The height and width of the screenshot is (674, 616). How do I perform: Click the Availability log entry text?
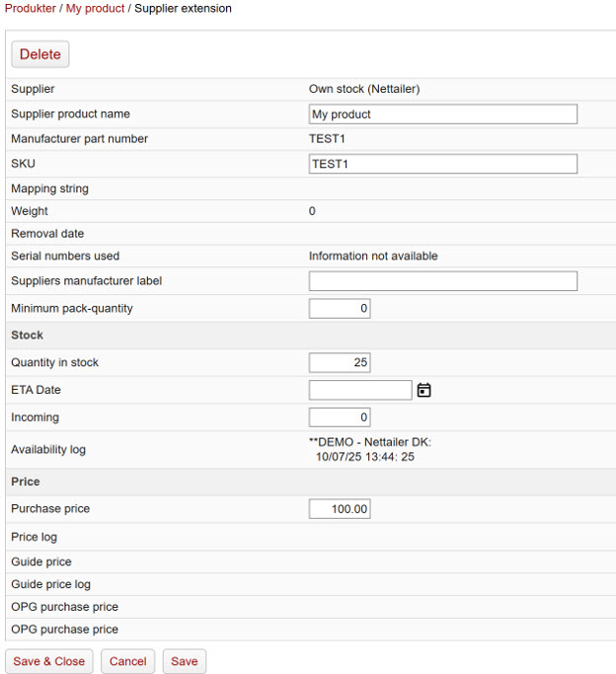pyautogui.click(x=369, y=449)
